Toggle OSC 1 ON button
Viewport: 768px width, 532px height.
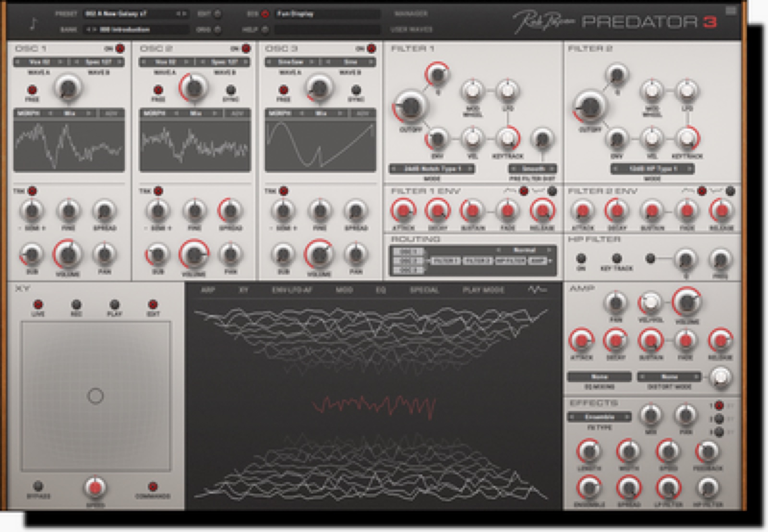coord(120,48)
